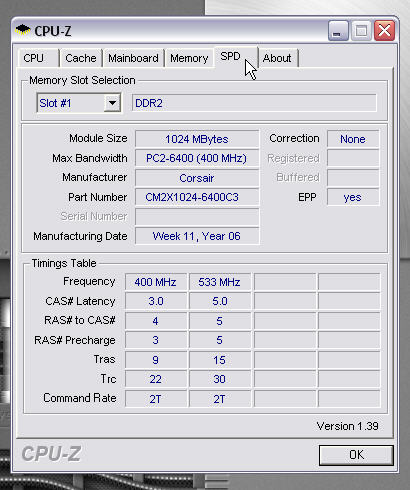This screenshot has width=410, height=490.
Task: Click the empty Serial Number field
Action: tap(197, 217)
